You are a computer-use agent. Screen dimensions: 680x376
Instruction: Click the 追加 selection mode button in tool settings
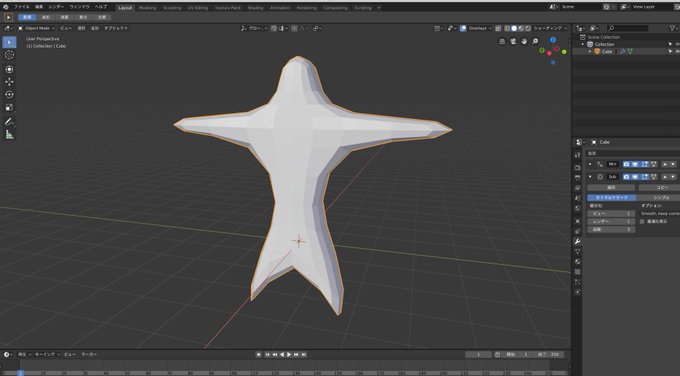46,17
